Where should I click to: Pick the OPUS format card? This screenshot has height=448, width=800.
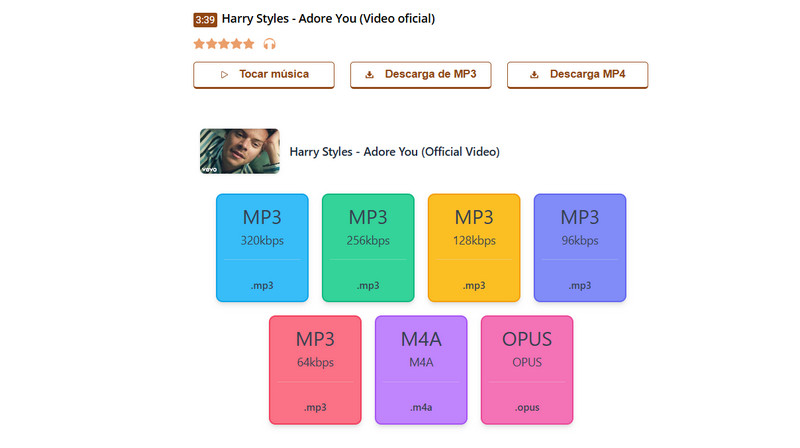[527, 369]
